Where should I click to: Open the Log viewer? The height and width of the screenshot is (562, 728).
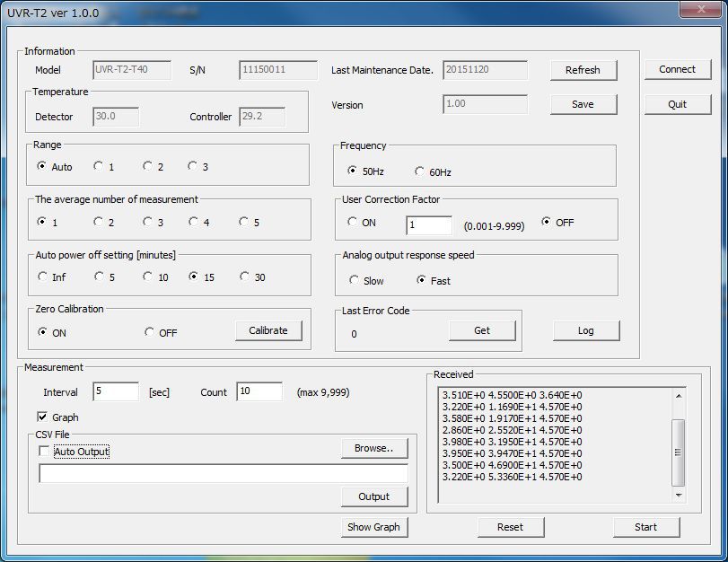pyautogui.click(x=586, y=330)
